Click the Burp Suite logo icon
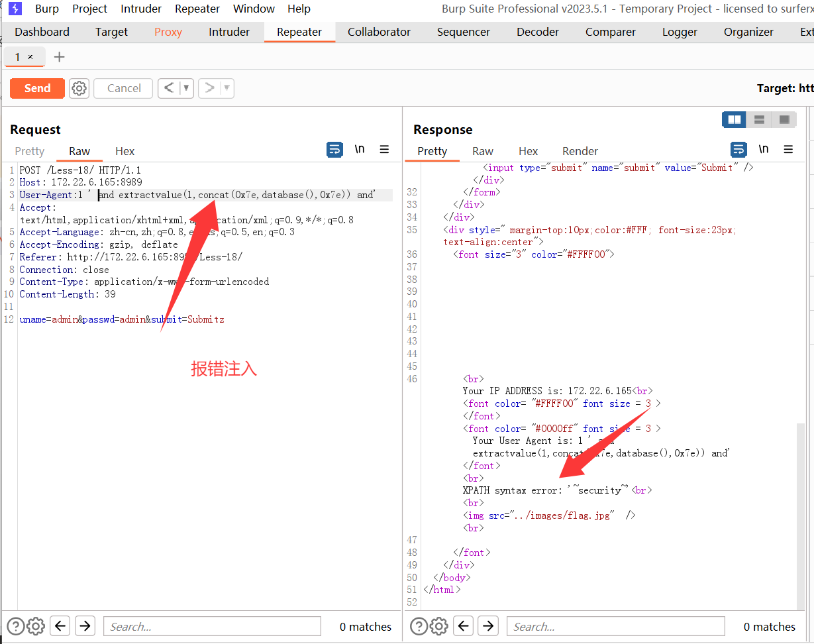 pos(15,9)
